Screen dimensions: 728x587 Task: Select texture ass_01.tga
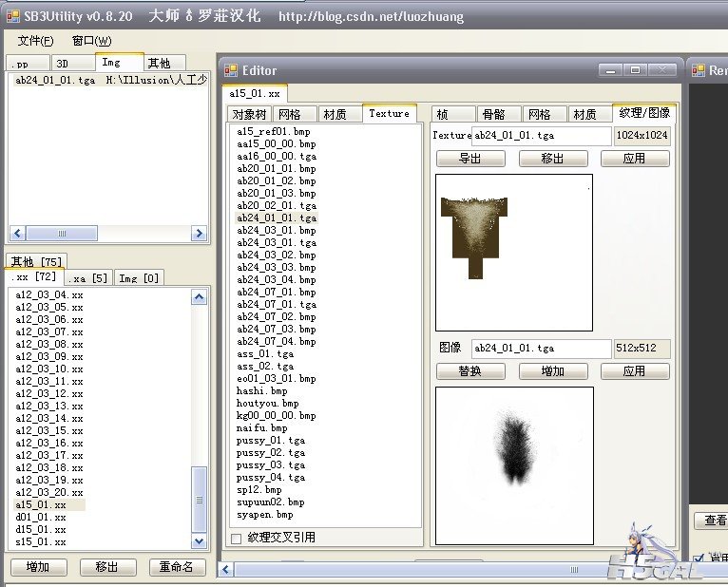(x=265, y=354)
